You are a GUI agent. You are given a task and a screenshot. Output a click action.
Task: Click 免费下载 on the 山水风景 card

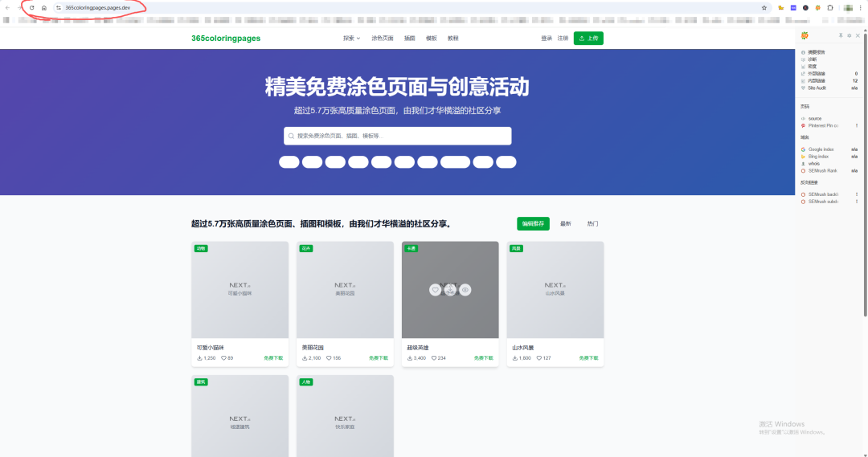point(588,358)
